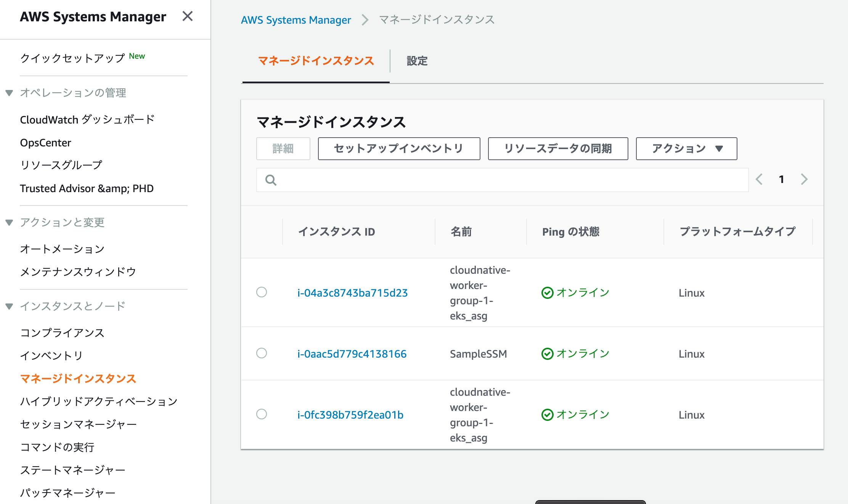Screen dimensions: 848x504
Task: Select the マネージドインスタンス tab
Action: [316, 61]
